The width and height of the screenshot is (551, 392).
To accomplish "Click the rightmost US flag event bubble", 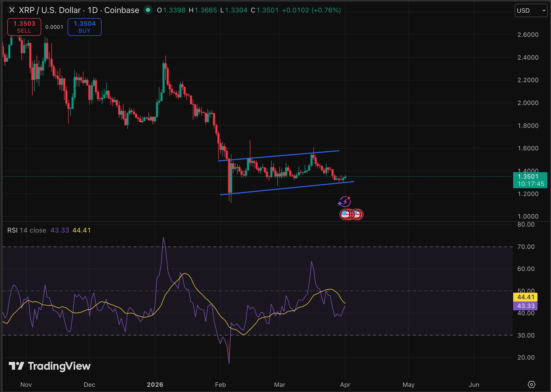I will tap(357, 214).
